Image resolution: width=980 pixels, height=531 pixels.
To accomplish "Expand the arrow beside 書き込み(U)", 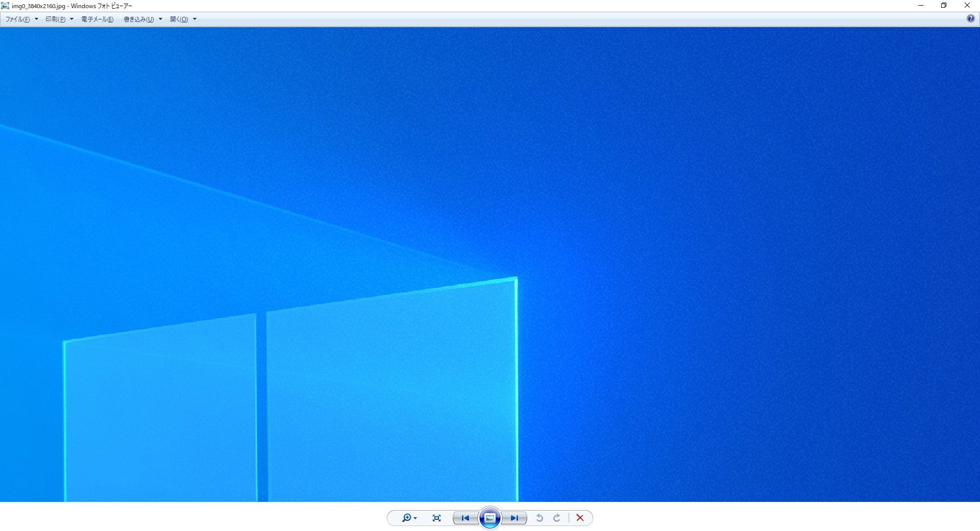I will point(160,19).
